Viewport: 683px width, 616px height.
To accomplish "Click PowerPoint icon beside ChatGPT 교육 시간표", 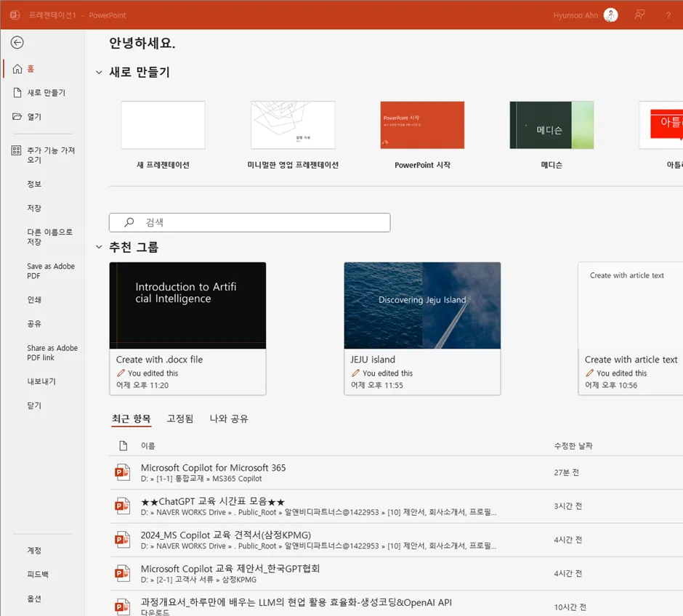I will point(122,506).
